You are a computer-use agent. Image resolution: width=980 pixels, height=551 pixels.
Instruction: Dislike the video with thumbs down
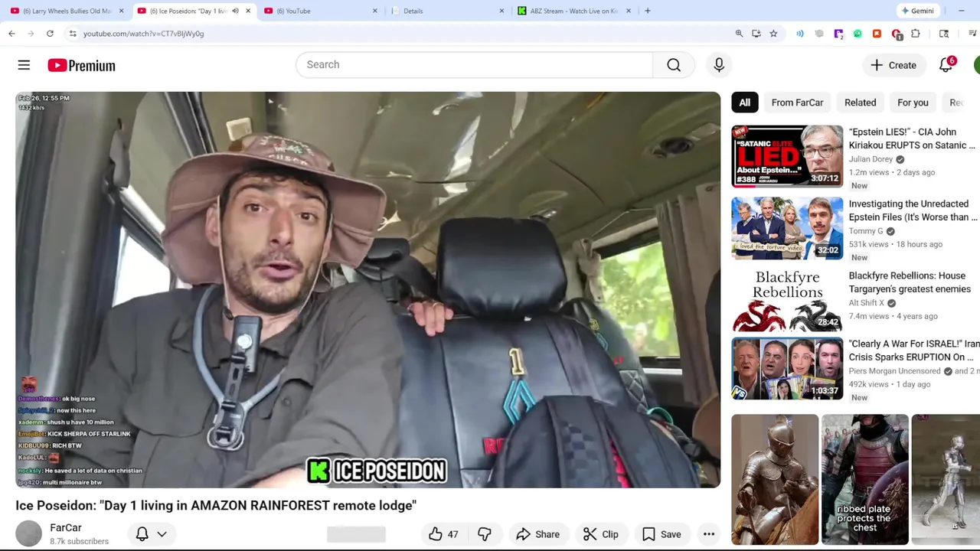485,534
